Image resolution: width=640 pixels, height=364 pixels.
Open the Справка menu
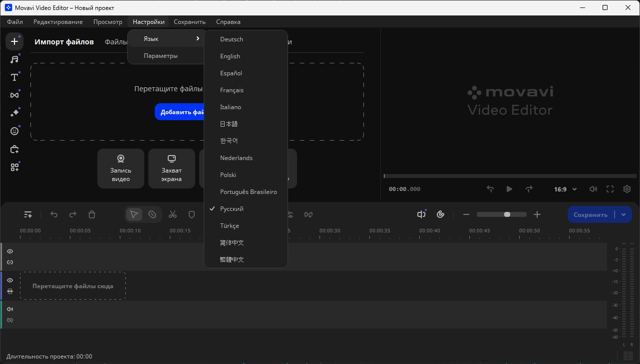(228, 22)
